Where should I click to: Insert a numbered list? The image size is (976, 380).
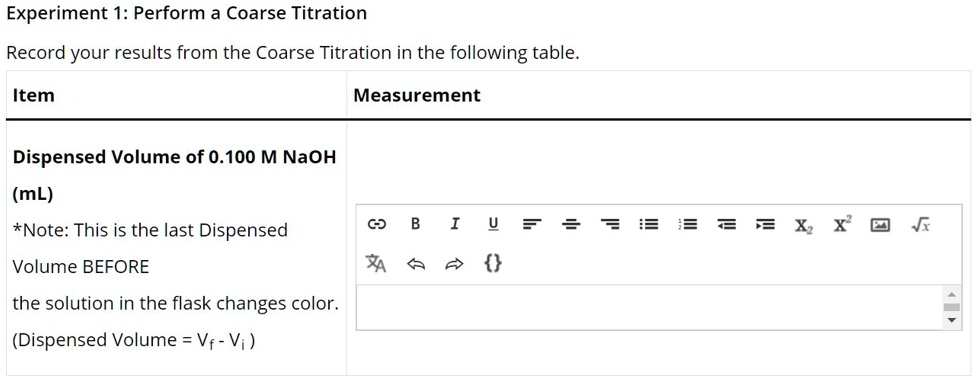pyautogui.click(x=687, y=224)
